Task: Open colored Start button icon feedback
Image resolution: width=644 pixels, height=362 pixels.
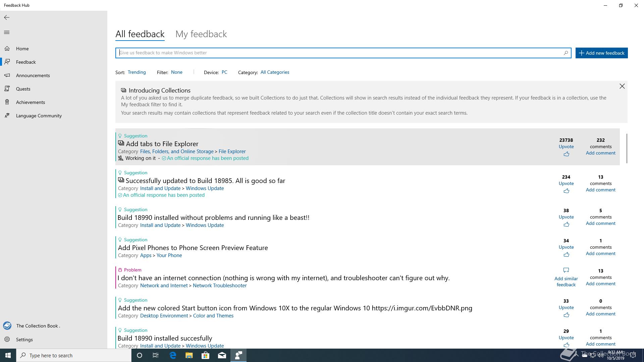Action: pos(295,308)
